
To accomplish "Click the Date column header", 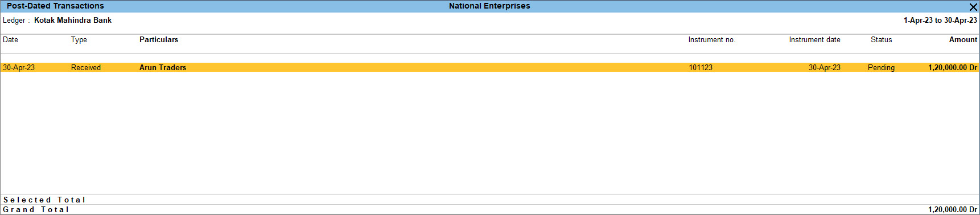I will pyautogui.click(x=10, y=40).
